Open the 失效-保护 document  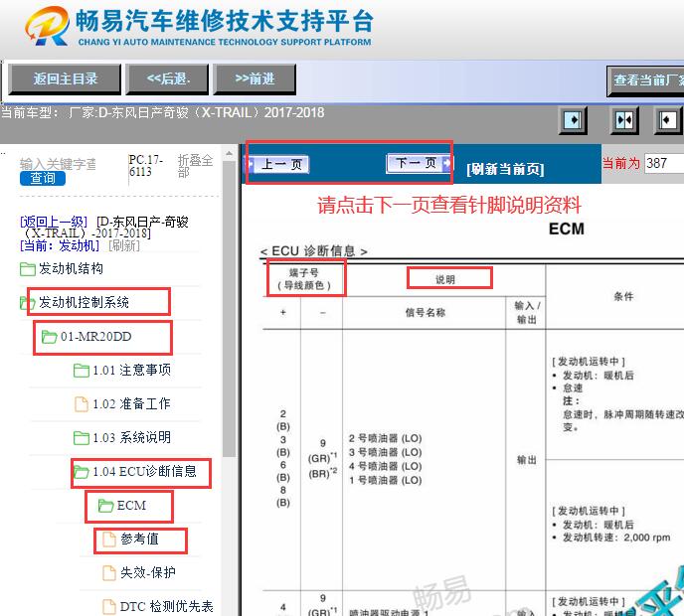[x=148, y=572]
